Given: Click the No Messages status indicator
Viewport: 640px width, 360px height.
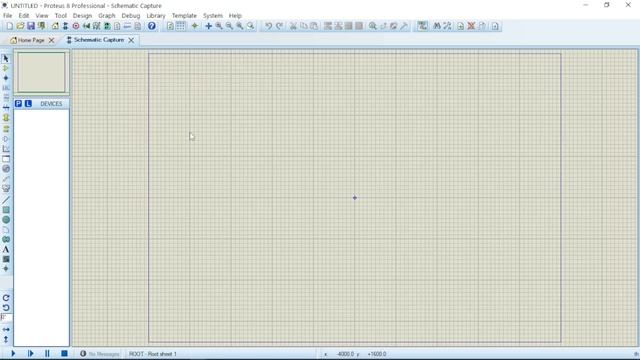Looking at the screenshot, I should [x=100, y=354].
